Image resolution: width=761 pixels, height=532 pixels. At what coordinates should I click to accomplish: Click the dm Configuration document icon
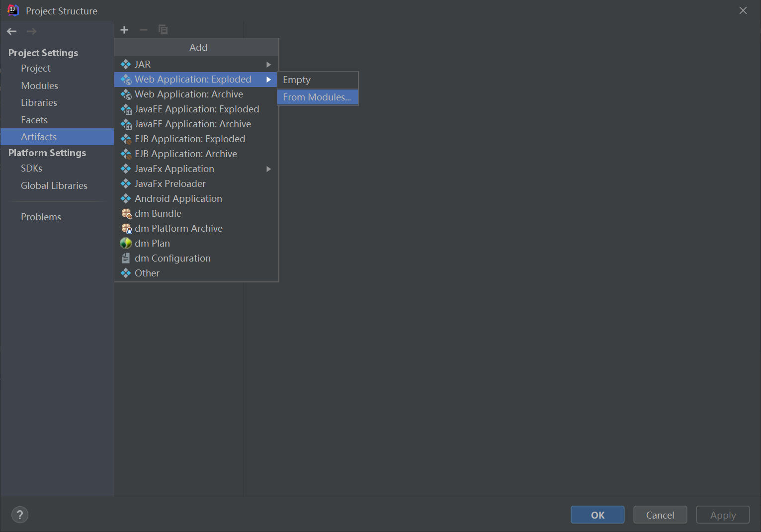coord(126,259)
